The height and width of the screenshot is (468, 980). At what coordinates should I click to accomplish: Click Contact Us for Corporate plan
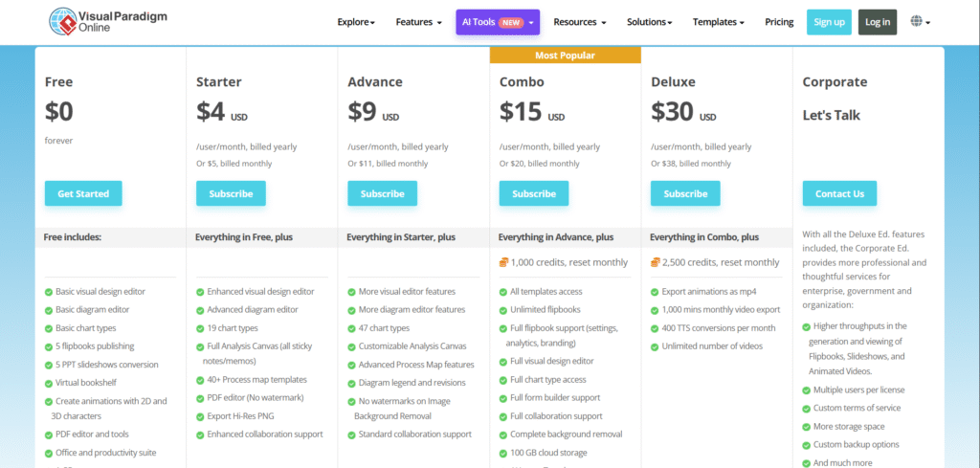839,193
